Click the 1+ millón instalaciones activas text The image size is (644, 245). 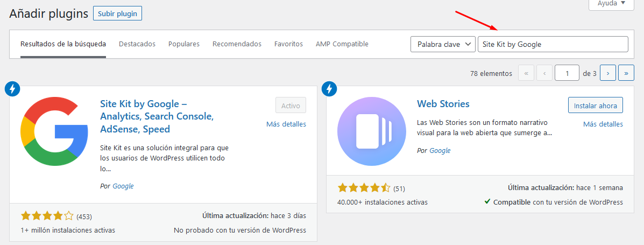pyautogui.click(x=68, y=230)
